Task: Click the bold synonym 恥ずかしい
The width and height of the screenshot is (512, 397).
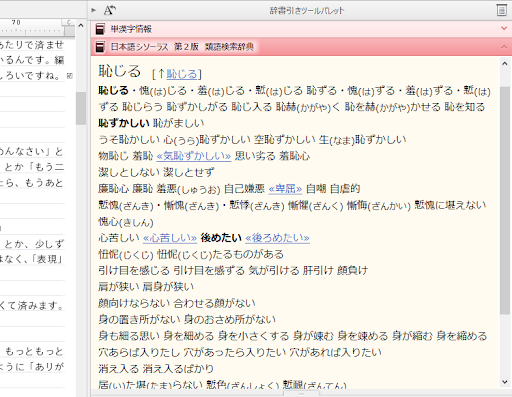Action: 124,123
